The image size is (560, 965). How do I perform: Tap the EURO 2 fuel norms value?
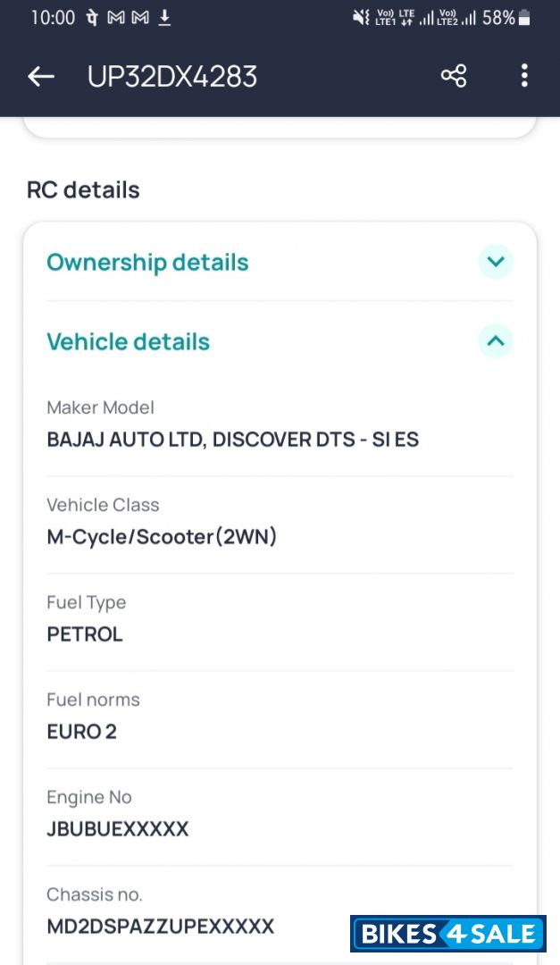(x=82, y=732)
